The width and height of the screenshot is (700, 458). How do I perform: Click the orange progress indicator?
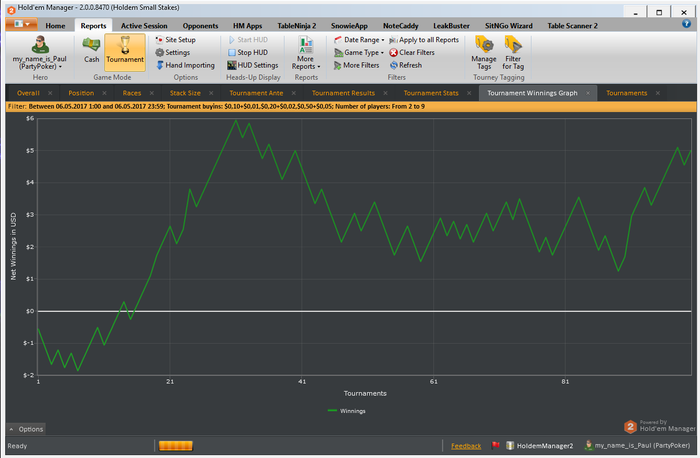coord(175,446)
